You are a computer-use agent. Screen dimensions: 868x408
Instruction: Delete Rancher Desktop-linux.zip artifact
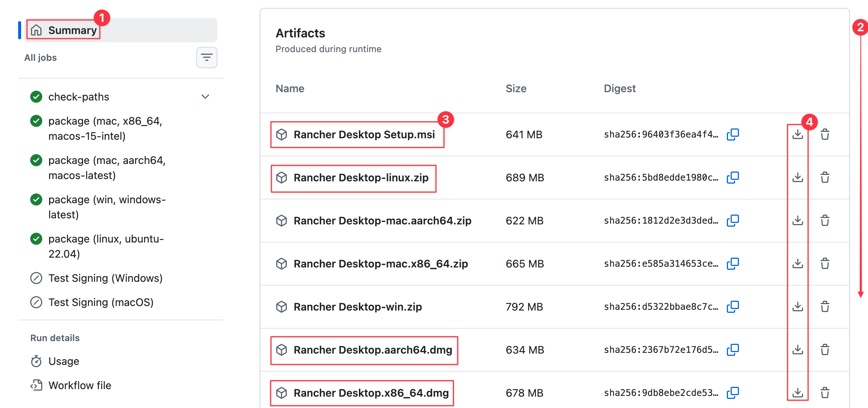pyautogui.click(x=825, y=178)
